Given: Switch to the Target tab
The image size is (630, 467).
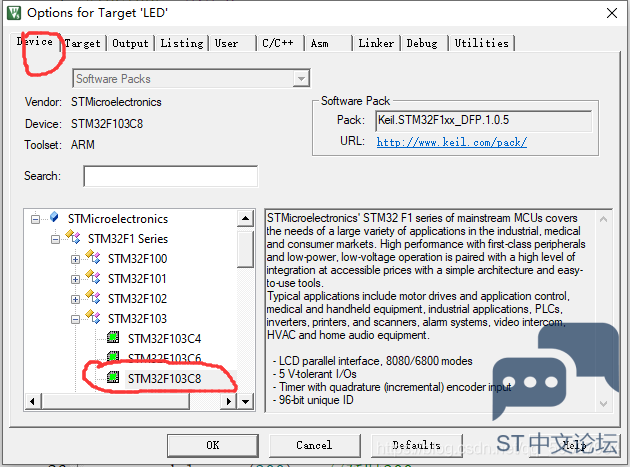Looking at the screenshot, I should point(83,43).
